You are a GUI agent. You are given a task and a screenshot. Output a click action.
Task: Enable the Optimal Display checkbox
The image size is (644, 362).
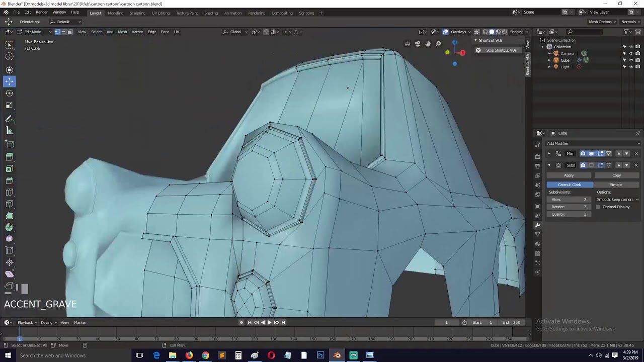click(598, 207)
